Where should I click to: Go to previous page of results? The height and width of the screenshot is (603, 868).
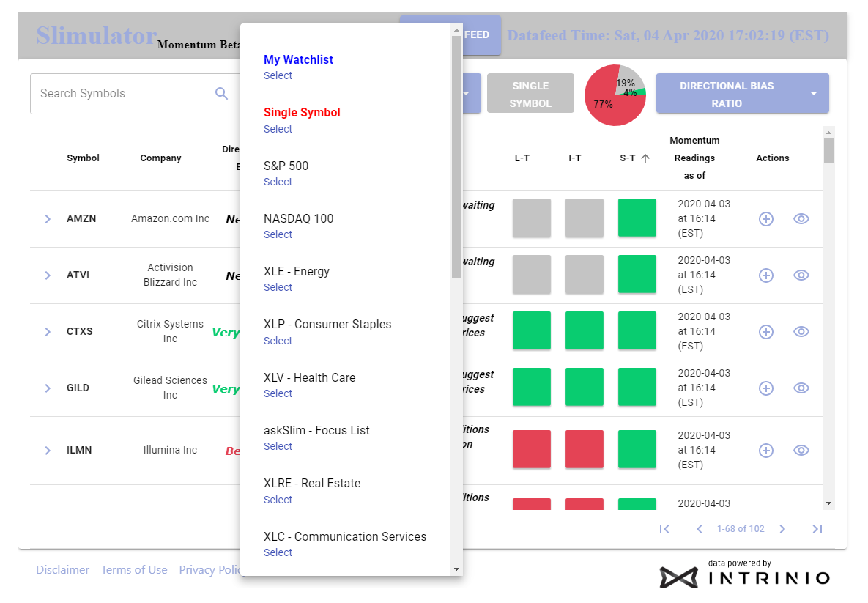pos(700,529)
